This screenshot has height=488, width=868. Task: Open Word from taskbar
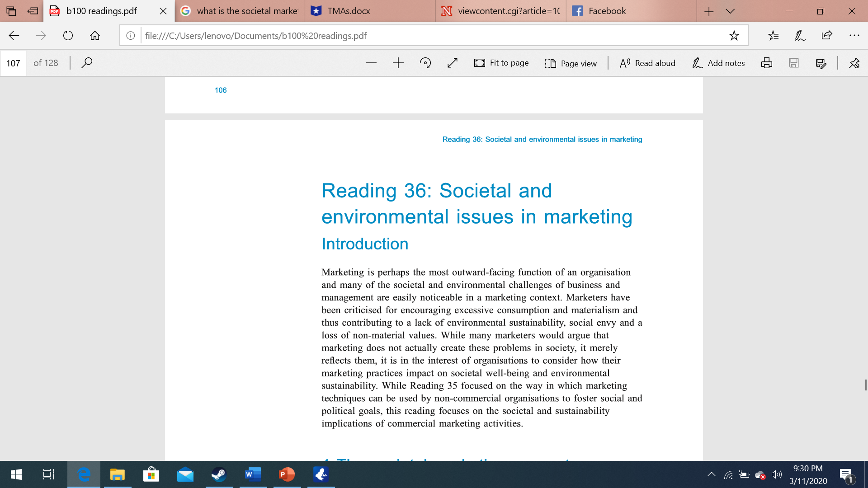tap(253, 474)
